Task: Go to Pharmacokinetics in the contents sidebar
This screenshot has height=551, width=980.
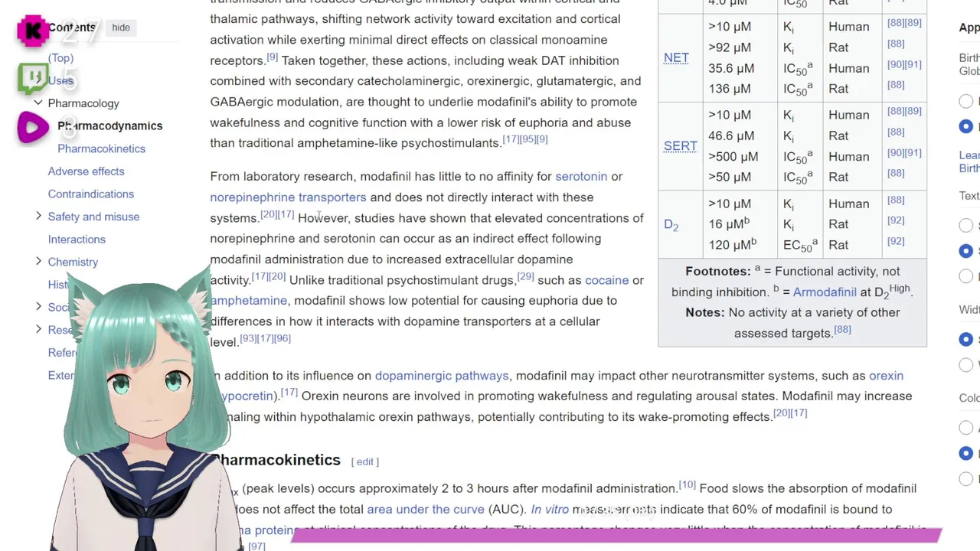Action: pos(101,148)
